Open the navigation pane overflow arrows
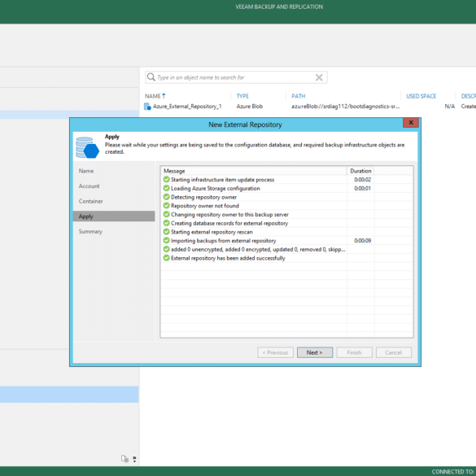476x476 pixels. tap(134, 459)
